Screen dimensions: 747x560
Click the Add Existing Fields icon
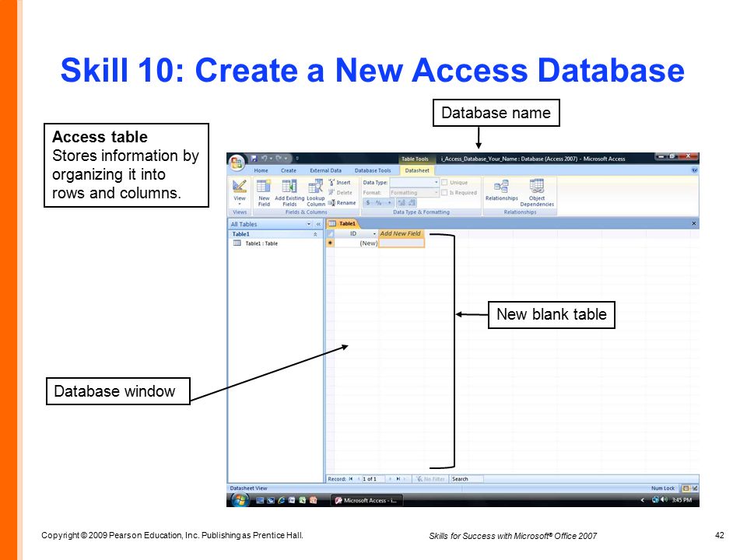[289, 186]
